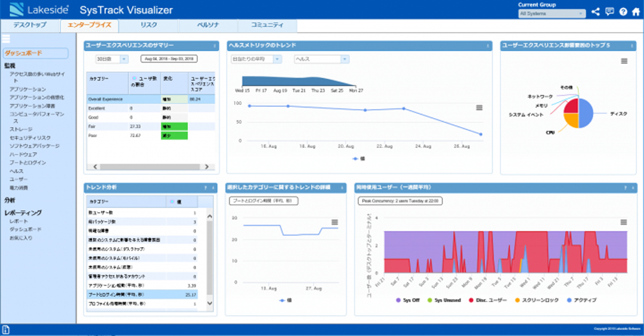Switch to the リスク tab

click(x=148, y=26)
